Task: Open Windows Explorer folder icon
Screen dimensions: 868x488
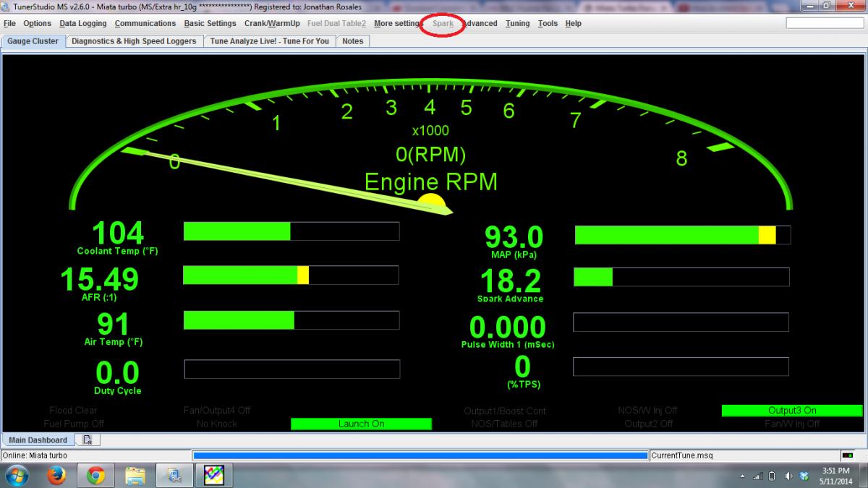Action: coord(135,475)
